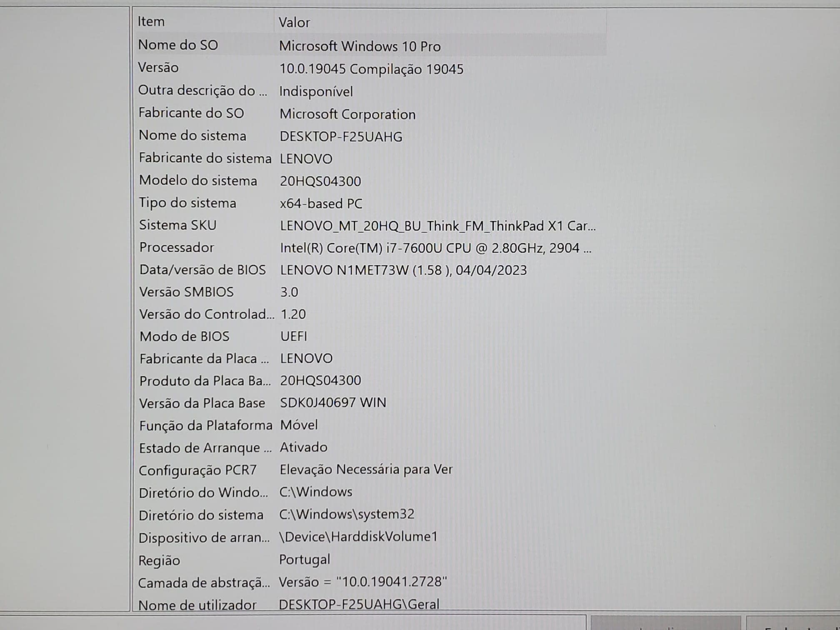Select the Processador row
The width and height of the screenshot is (840, 630).
[x=370, y=247]
